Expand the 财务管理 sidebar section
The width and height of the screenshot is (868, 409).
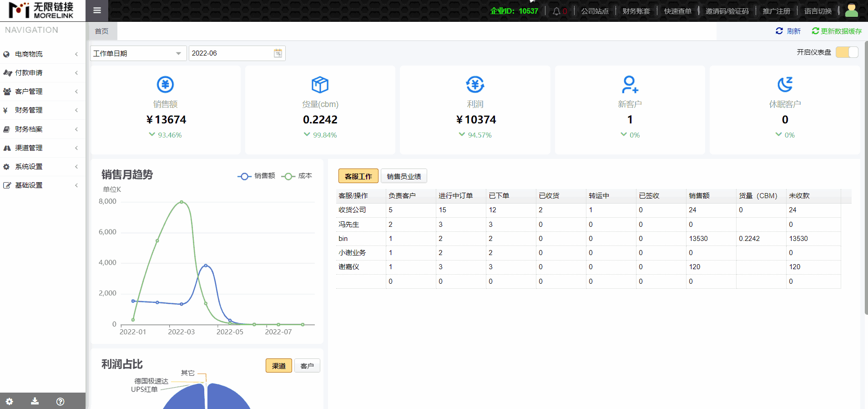pos(41,110)
